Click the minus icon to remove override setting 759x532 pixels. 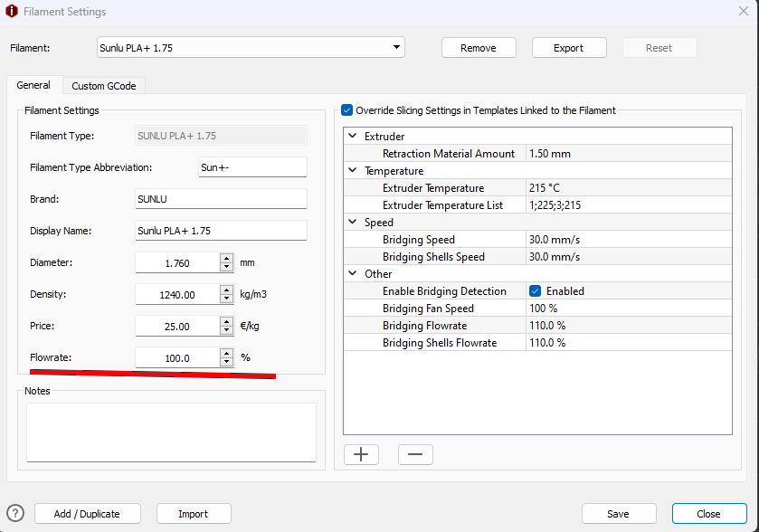(x=415, y=454)
